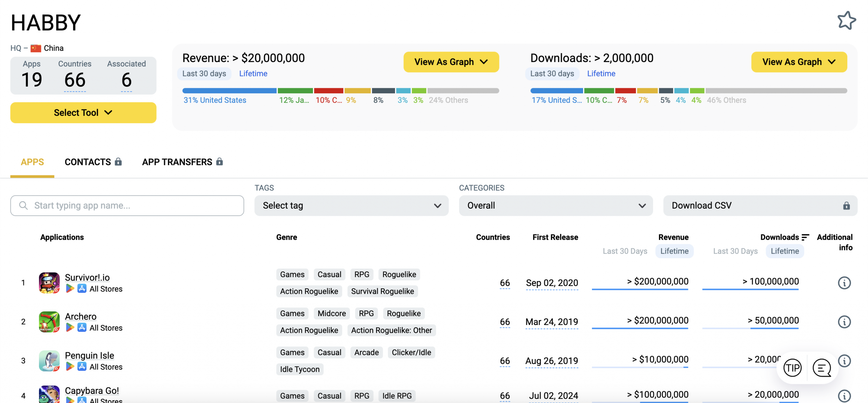The image size is (868, 403).
Task: Click App Store icon under Penguin Isle
Action: (x=82, y=367)
